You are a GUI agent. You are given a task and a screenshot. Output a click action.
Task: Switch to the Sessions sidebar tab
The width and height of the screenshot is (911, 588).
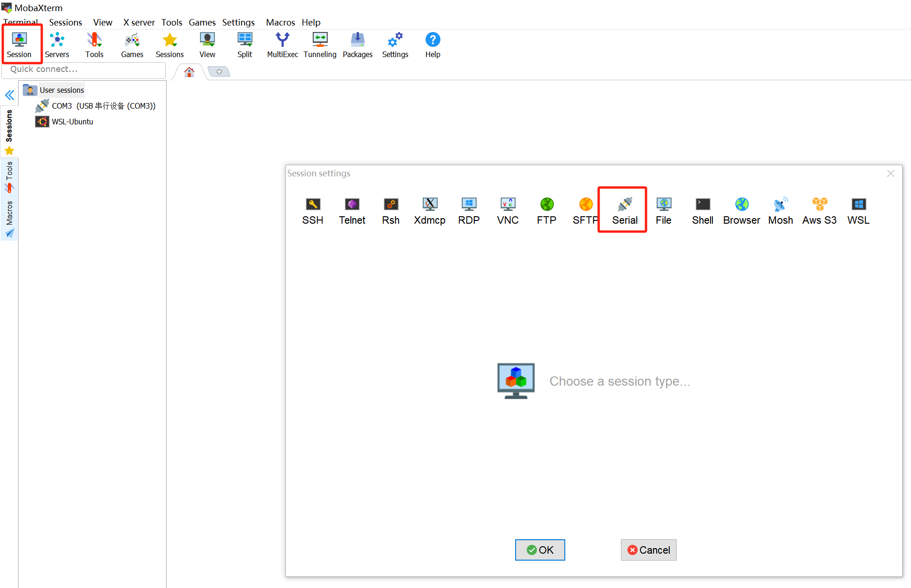[x=9, y=132]
